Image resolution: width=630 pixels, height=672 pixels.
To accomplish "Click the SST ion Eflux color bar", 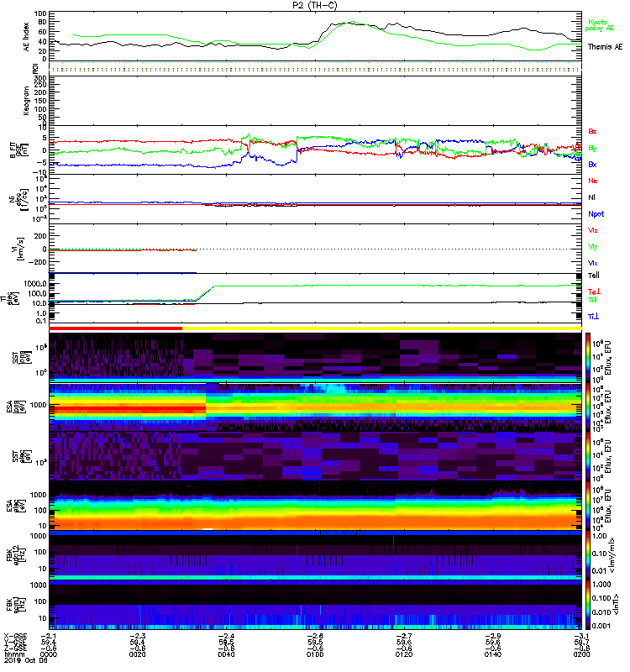I will [x=588, y=356].
